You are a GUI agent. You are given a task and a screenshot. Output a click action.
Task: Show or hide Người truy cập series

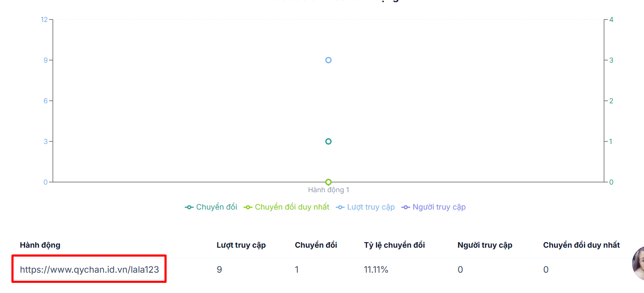[433, 207]
